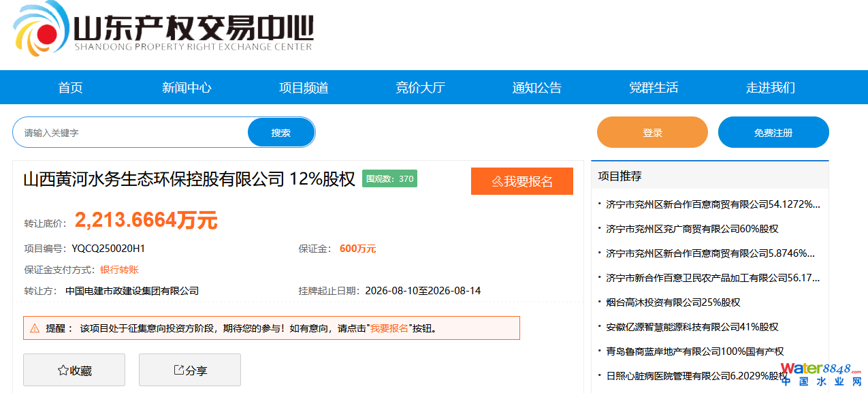This screenshot has height=393, width=868.
Task: Click the orange 登录 button
Action: click(652, 132)
